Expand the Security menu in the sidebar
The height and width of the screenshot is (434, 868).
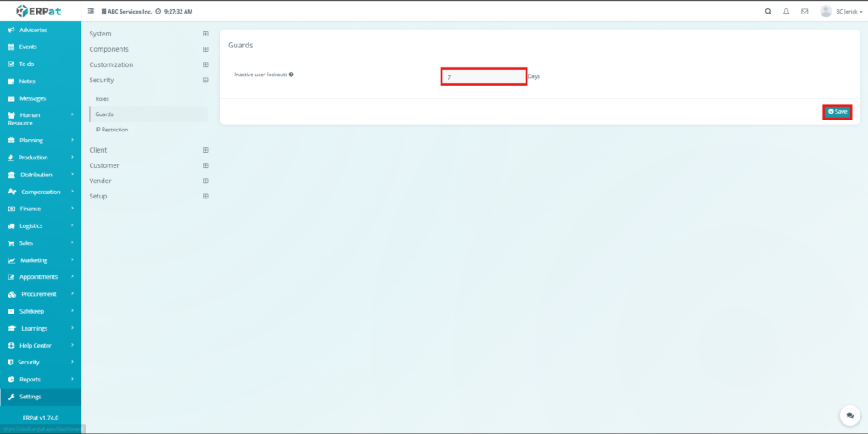pos(41,363)
